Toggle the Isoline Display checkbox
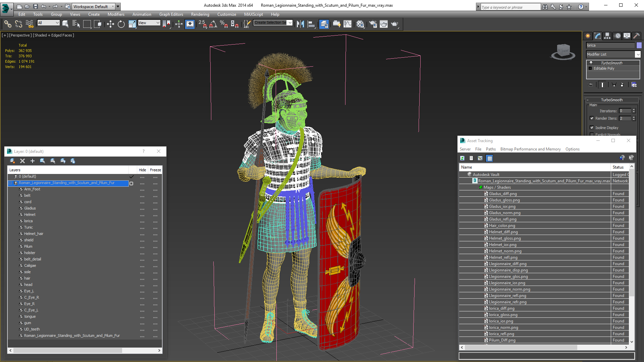 592,128
